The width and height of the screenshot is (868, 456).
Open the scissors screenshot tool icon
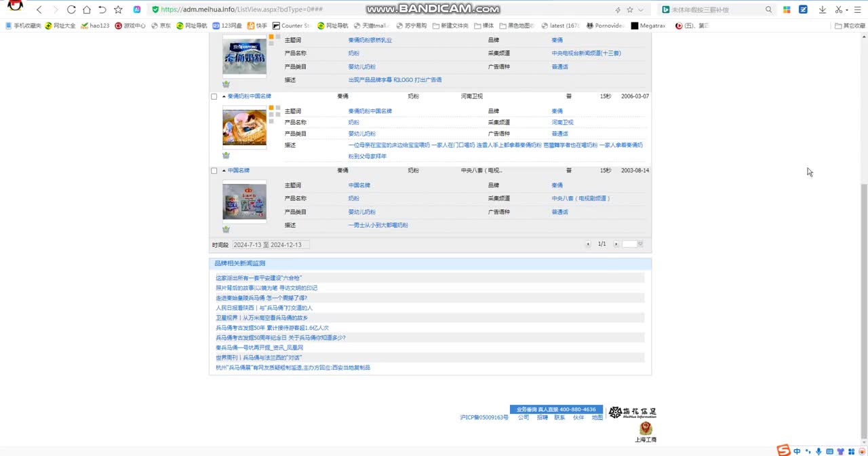click(x=838, y=9)
